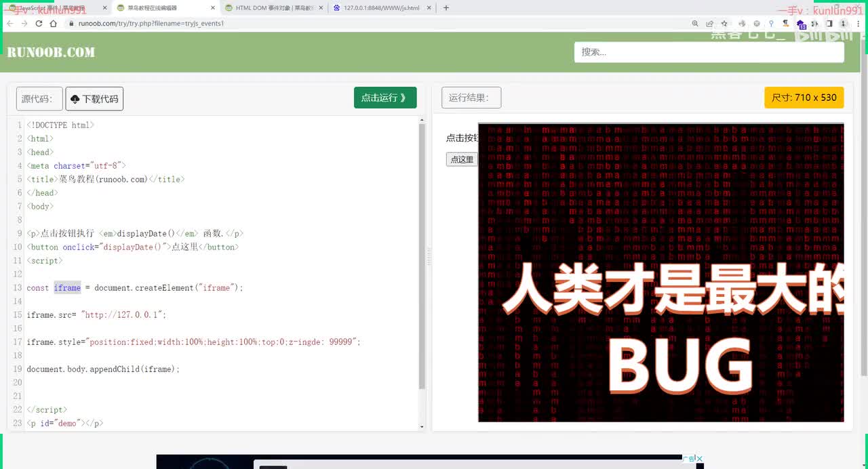Click the iframe.src line of code
Viewport: 868px width, 469px height.
point(96,315)
